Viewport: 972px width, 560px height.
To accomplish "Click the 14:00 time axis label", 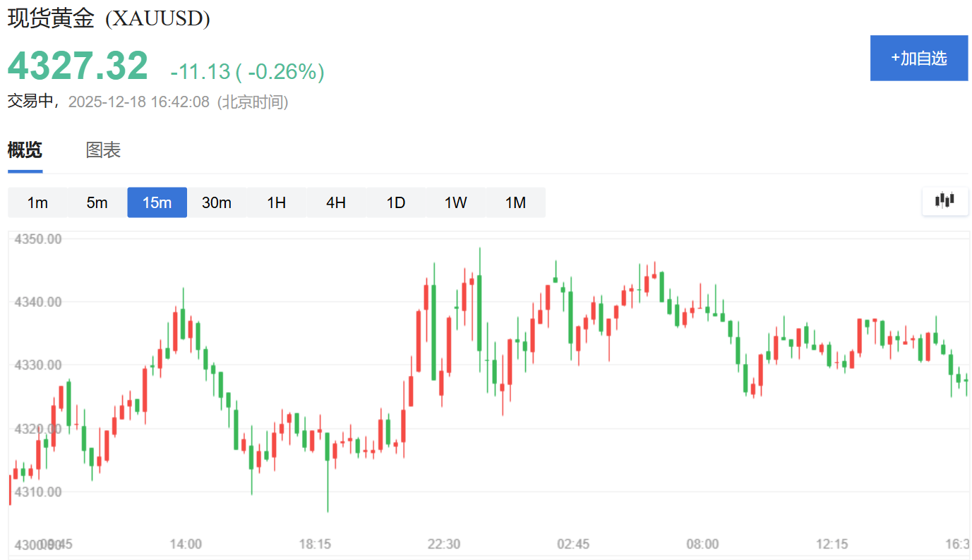I will (x=186, y=544).
